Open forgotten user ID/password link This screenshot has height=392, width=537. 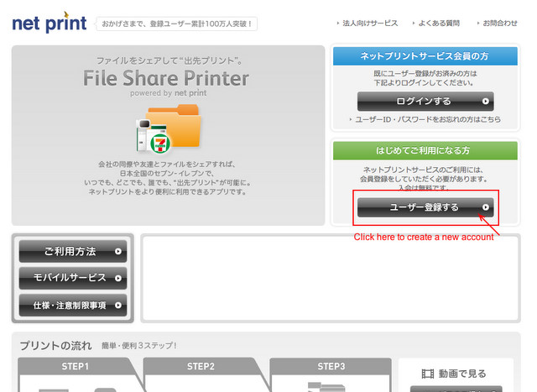[427, 119]
